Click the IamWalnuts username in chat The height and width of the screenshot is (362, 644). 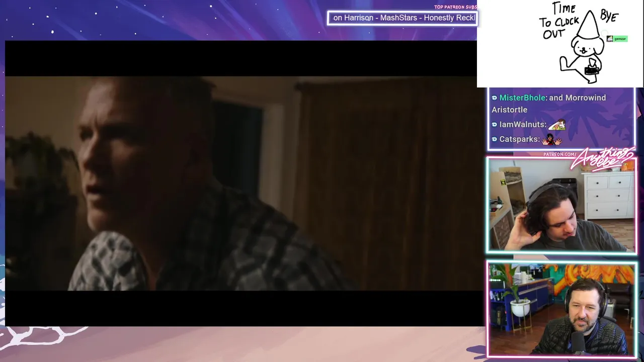(523, 124)
